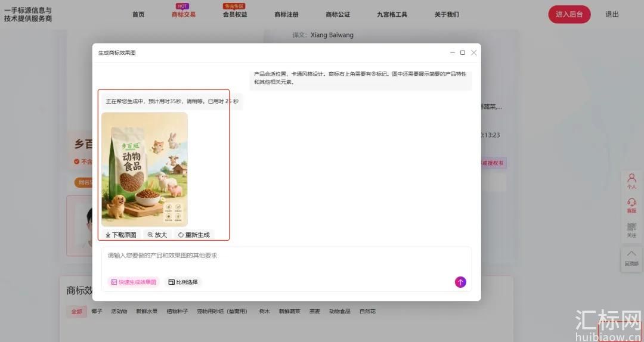
Task: Select the 新鲜蔬菜 category tab
Action: click(x=290, y=312)
